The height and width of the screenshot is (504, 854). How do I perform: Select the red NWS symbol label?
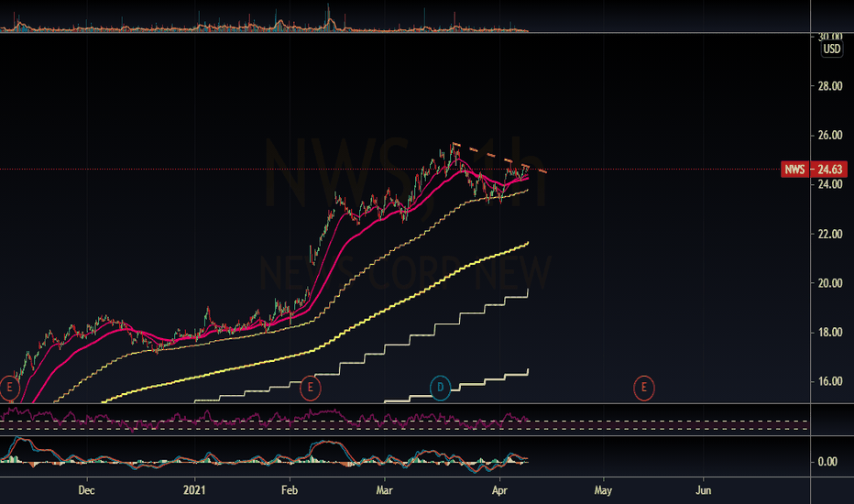794,170
